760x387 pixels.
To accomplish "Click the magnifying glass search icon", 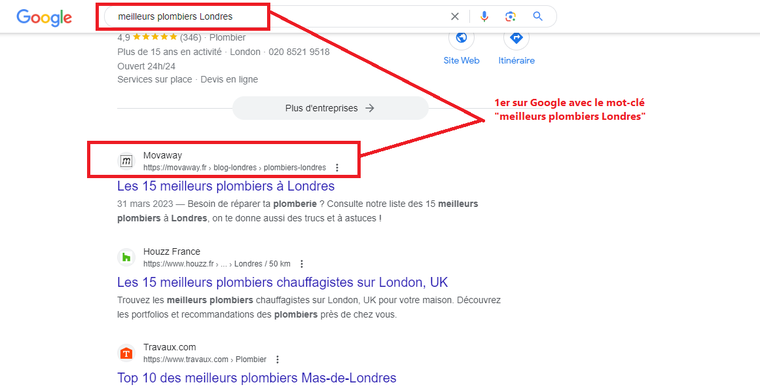I will (538, 16).
